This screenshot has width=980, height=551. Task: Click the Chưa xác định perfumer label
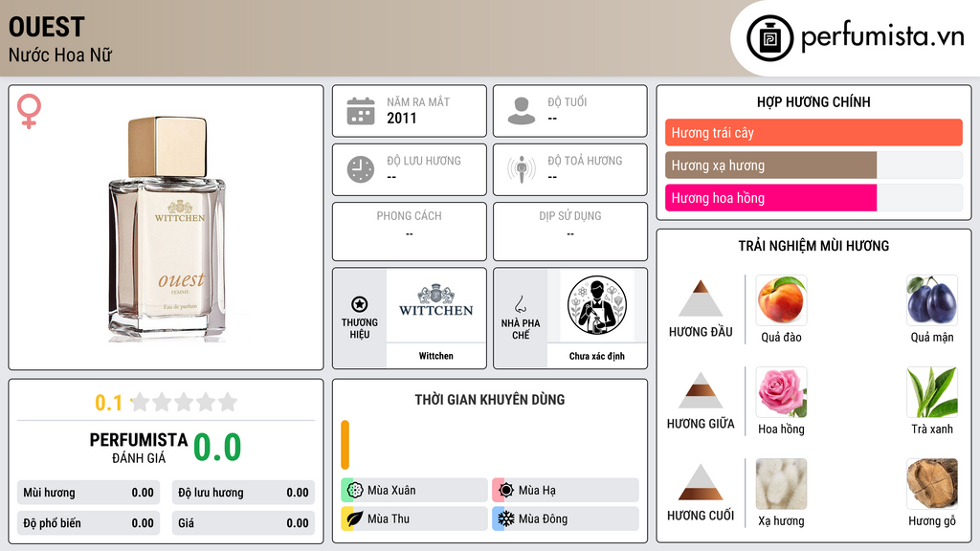point(597,356)
